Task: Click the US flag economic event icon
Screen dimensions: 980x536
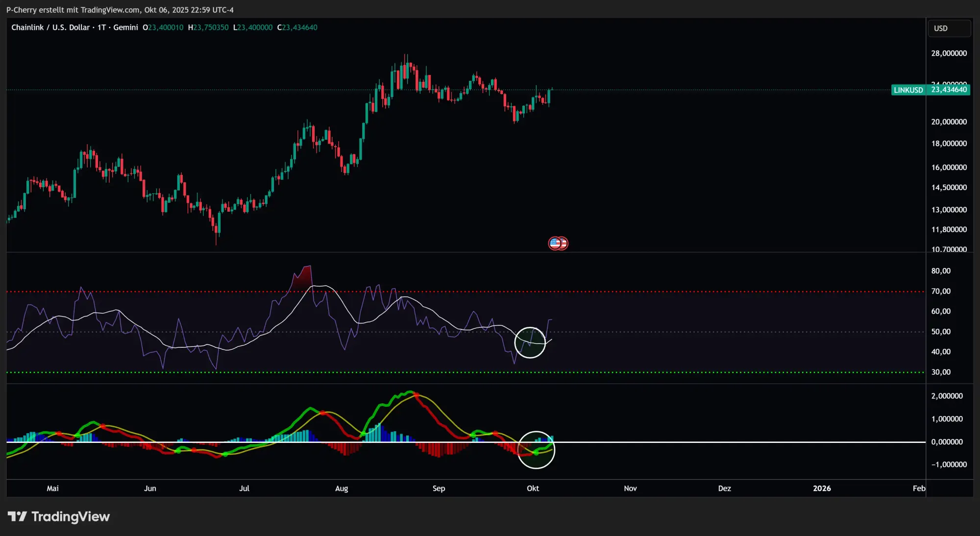Action: (x=555, y=243)
